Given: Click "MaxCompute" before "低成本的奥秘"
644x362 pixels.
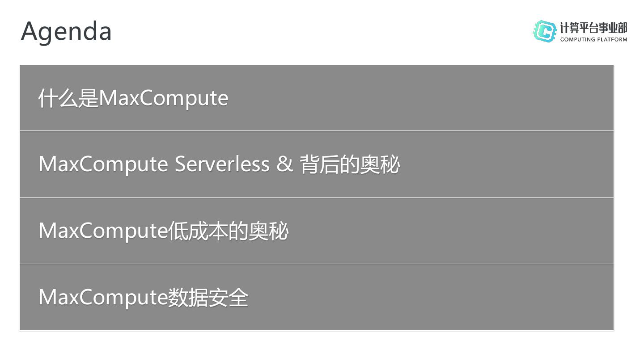Looking at the screenshot, I should pyautogui.click(x=103, y=231).
